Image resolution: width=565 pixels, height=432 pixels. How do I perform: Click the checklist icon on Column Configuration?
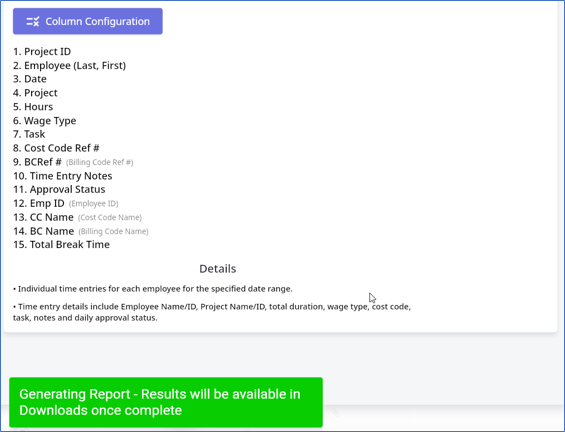pyautogui.click(x=33, y=22)
